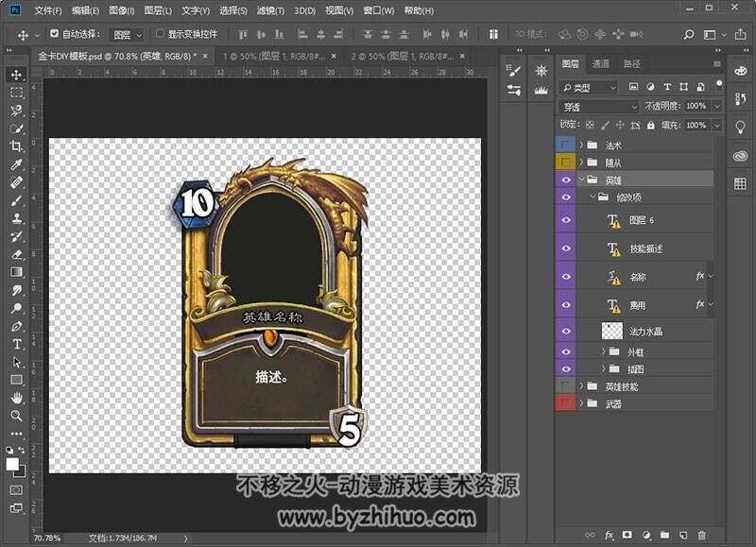Click the zoom percentage field 70.78%
The image size is (756, 547).
(x=46, y=538)
